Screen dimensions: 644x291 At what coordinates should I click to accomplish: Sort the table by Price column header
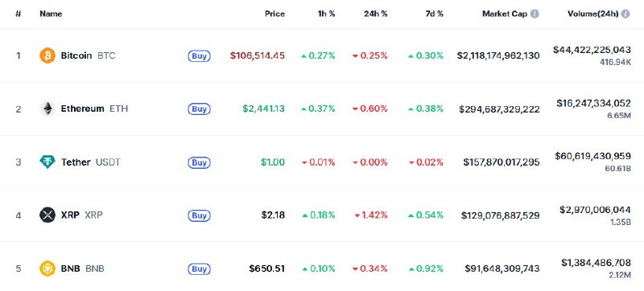[275, 14]
